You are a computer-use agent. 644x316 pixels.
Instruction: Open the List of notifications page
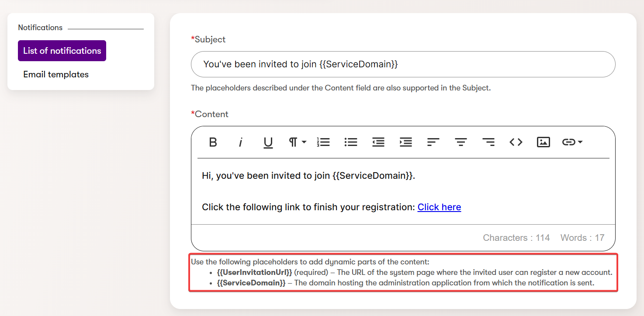point(62,51)
